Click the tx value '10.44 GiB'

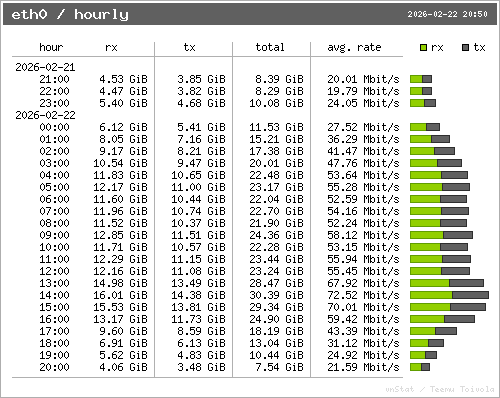[x=198, y=199]
